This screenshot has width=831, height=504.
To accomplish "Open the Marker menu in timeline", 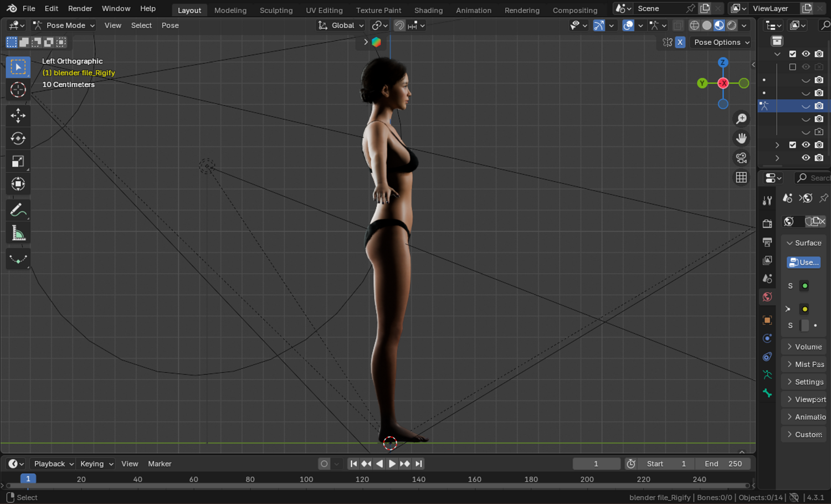I will [x=160, y=464].
